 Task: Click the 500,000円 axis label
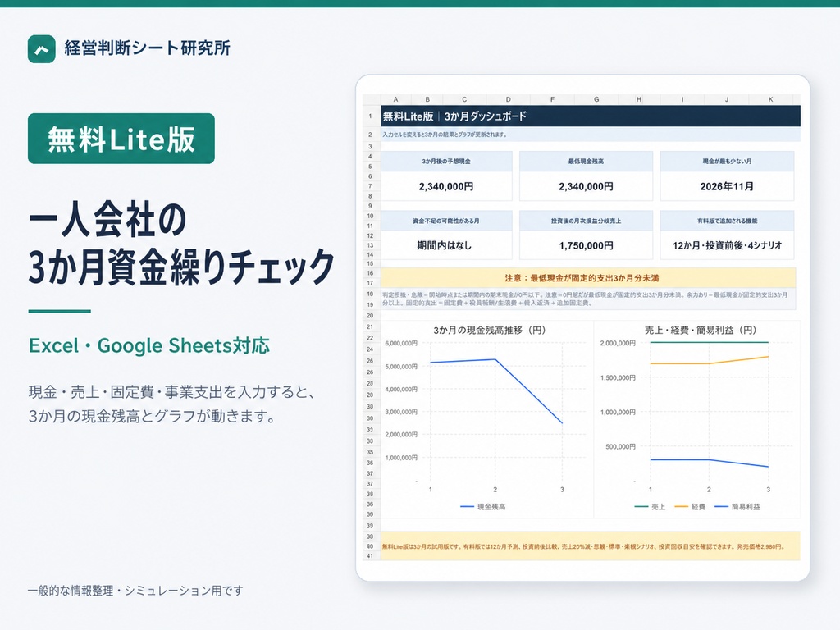[x=620, y=446]
